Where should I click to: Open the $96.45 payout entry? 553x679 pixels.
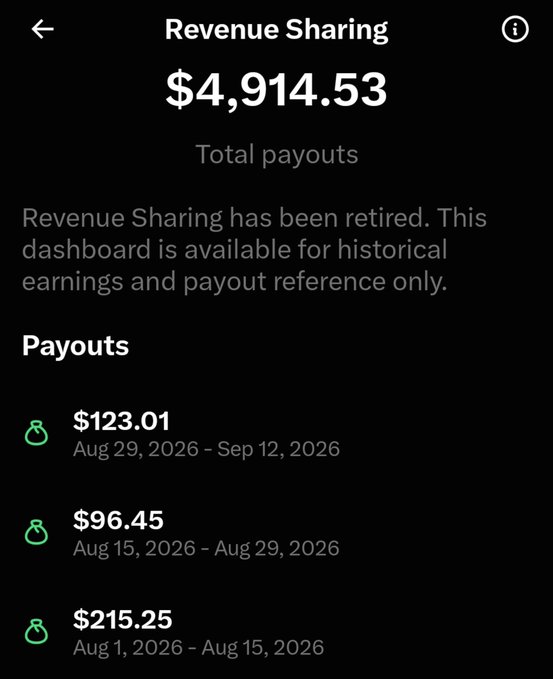pos(276,533)
